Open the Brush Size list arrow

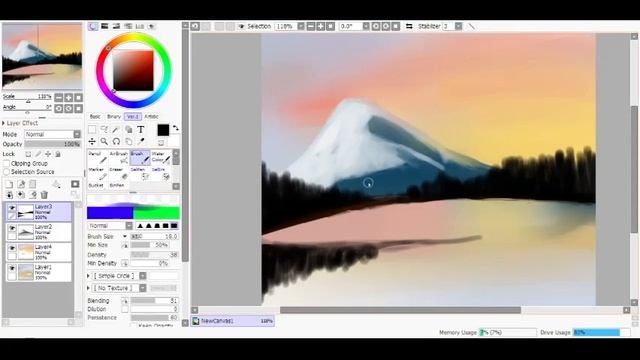point(124,236)
